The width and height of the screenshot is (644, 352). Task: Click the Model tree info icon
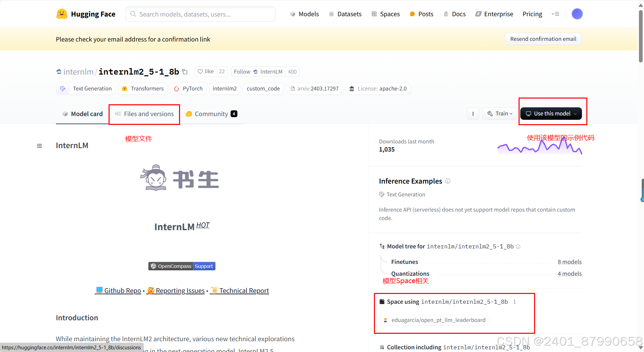518,247
